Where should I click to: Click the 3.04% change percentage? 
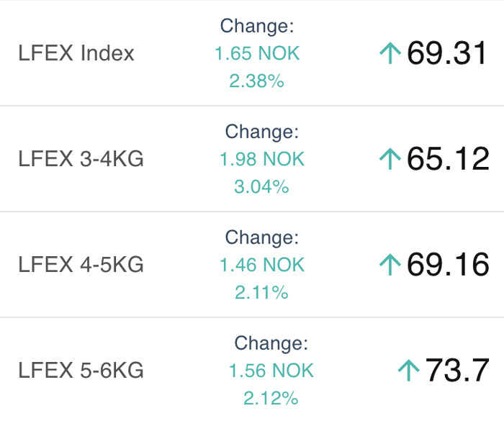[x=261, y=186]
